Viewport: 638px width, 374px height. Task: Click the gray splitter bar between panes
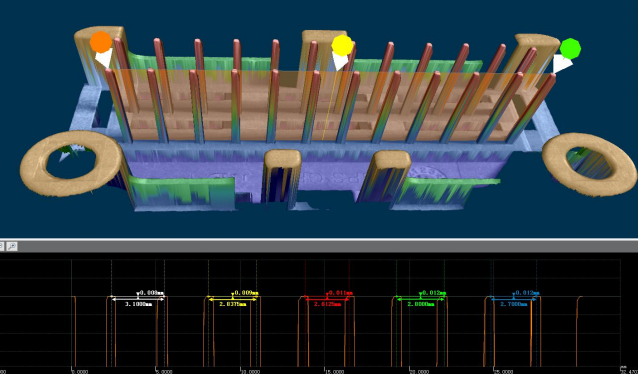click(319, 239)
